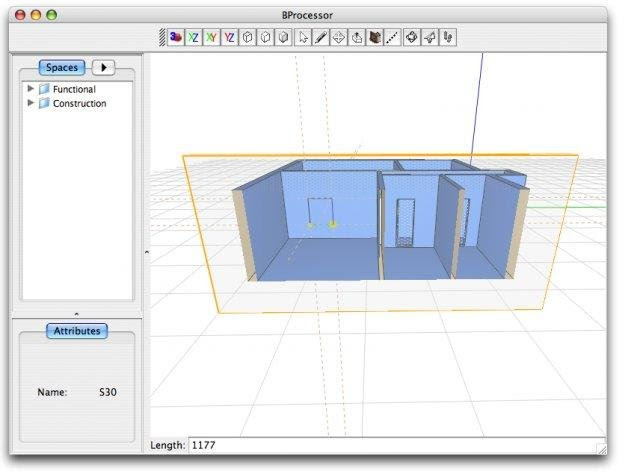This screenshot has width=640, height=474.
Task: Select the extrude push-pull tool
Action: tap(356, 37)
